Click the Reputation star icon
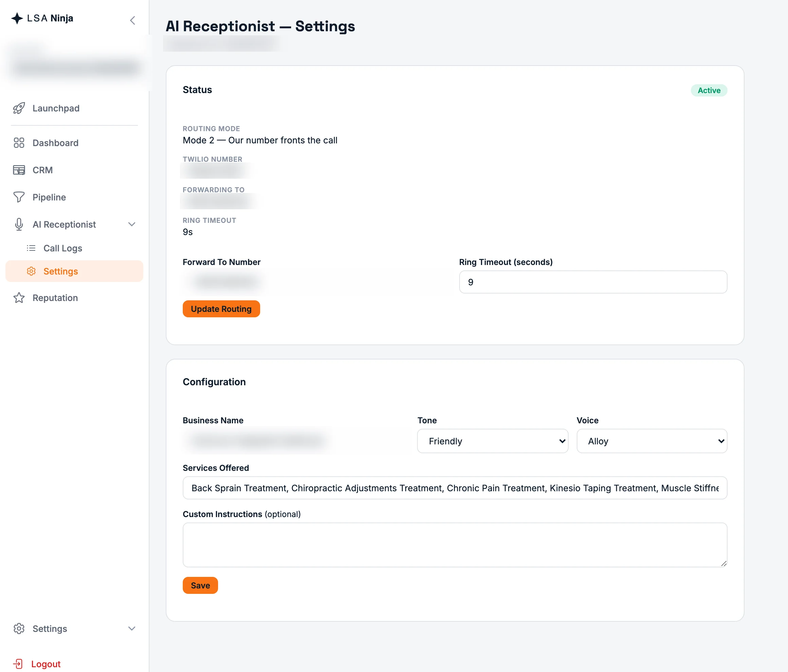The width and height of the screenshot is (788, 672). tap(19, 298)
